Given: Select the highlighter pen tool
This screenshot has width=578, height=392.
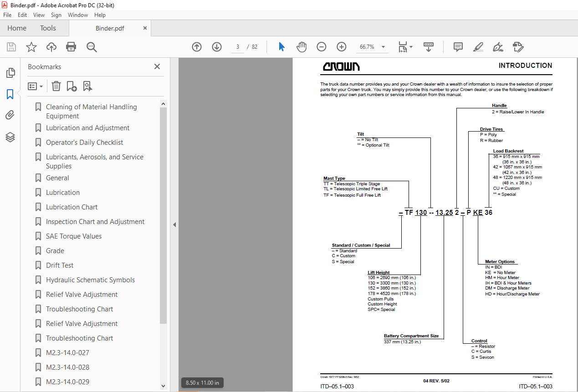Looking at the screenshot, I should pyautogui.click(x=478, y=47).
